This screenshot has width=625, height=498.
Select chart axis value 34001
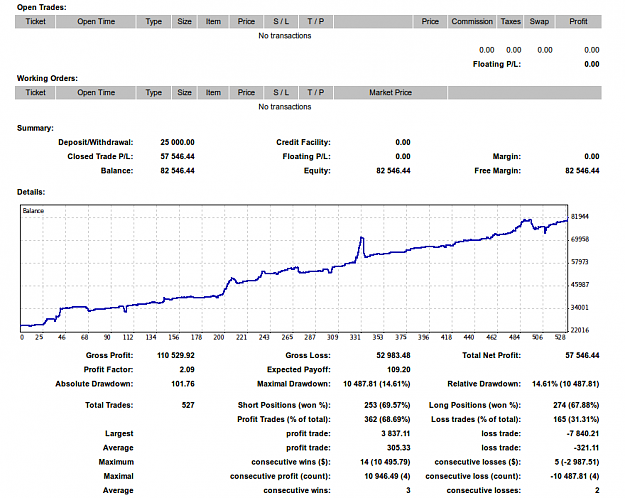click(x=580, y=307)
